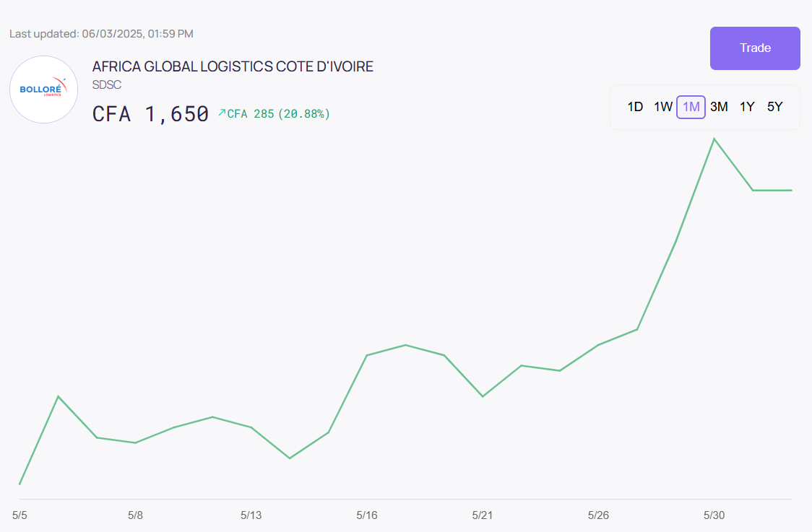Click the chart line's starting point at 5/5
The image size is (812, 532).
(x=20, y=484)
